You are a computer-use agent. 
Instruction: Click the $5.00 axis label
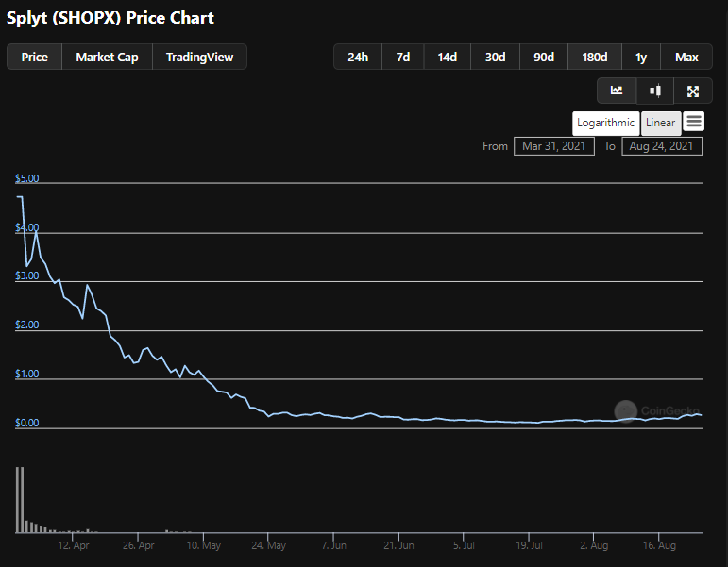27,178
